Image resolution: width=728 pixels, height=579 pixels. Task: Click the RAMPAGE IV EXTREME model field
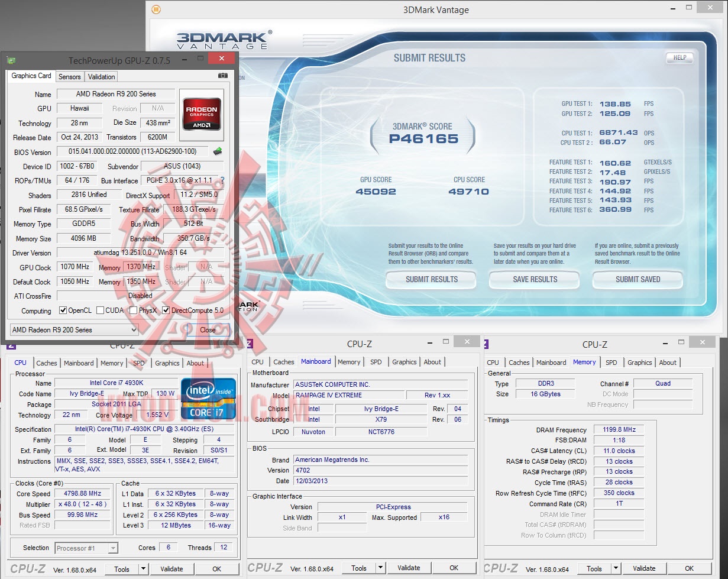pos(349,395)
